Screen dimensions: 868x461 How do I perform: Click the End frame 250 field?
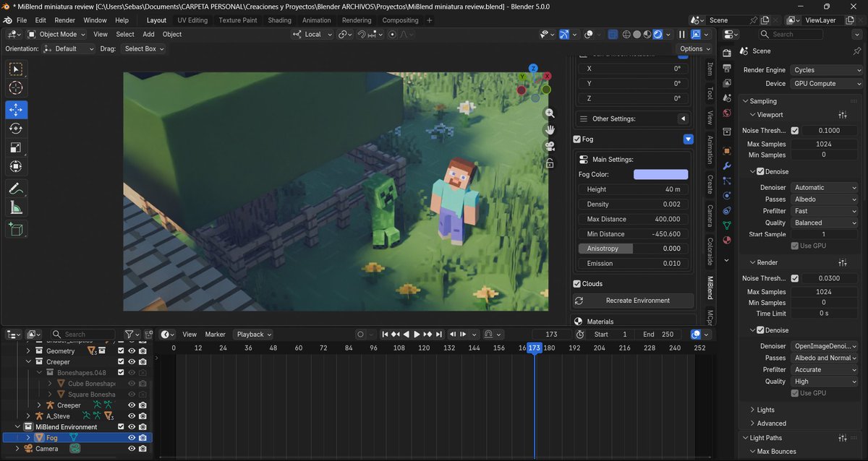(658, 335)
